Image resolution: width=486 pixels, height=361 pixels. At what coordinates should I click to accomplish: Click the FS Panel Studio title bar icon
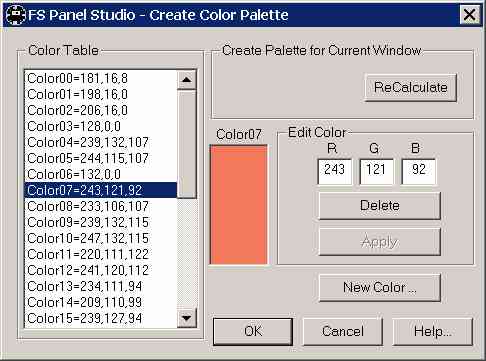16,15
